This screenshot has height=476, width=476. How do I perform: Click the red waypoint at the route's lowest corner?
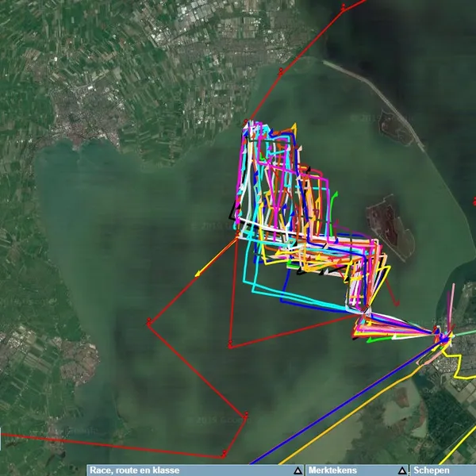[225, 455]
